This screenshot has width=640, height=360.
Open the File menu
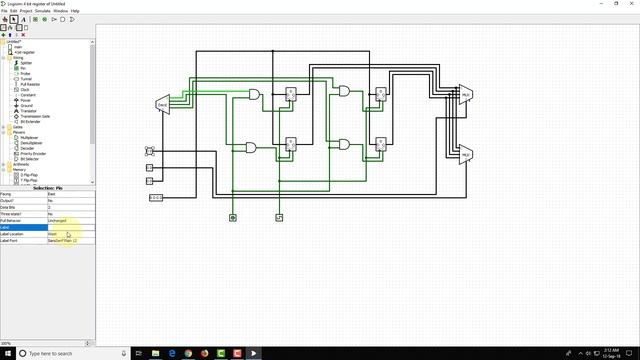4,11
